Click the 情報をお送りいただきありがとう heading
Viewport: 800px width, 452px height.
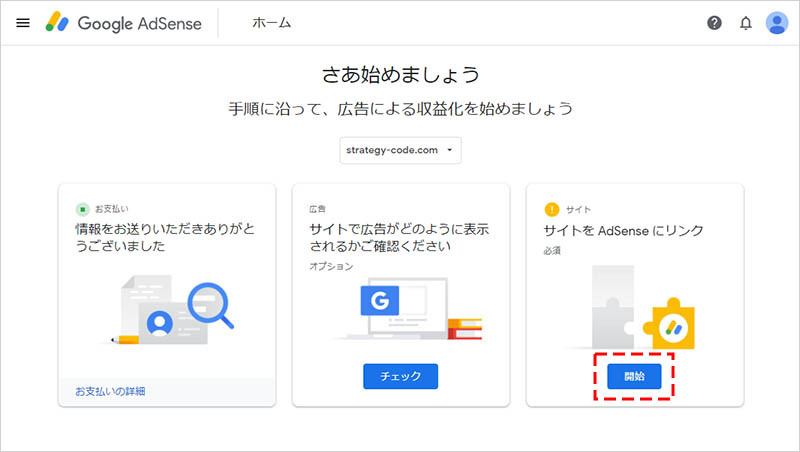165,237
